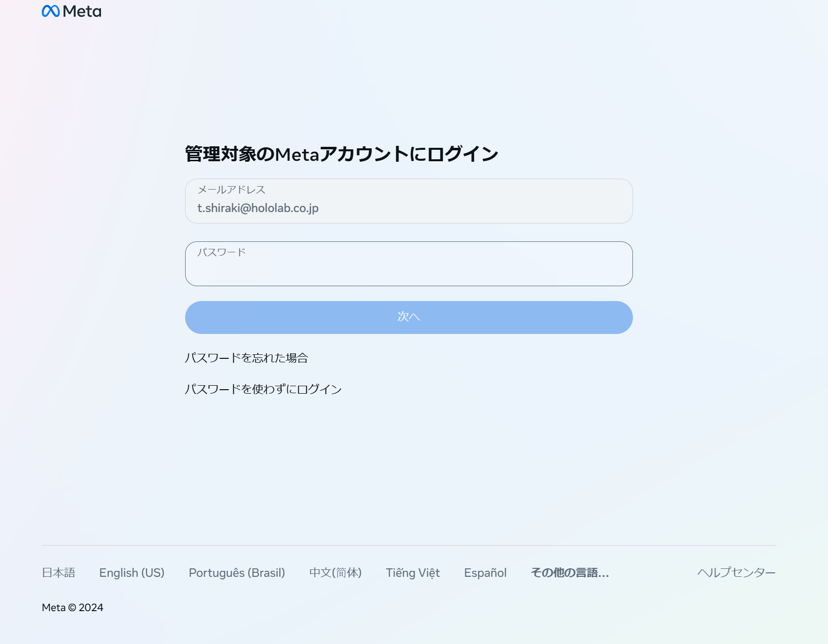
Task: Click the メールアドレス field label
Action: 231,190
